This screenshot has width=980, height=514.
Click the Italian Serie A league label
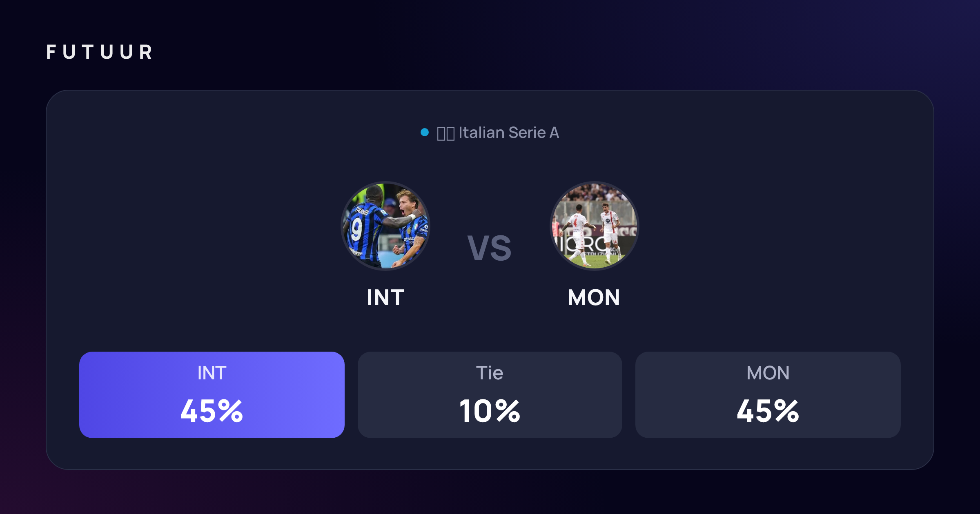click(508, 133)
